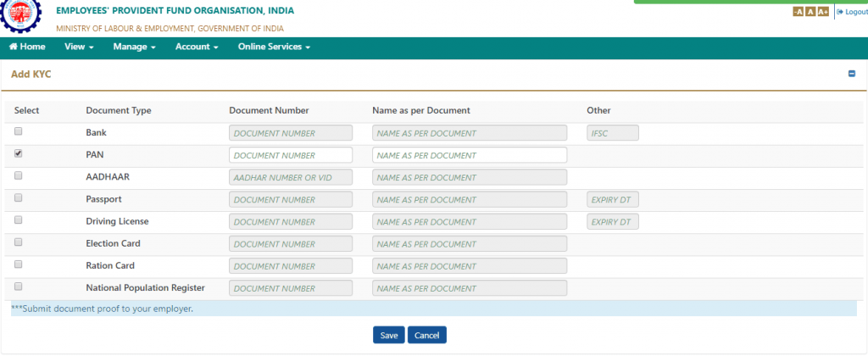Increase font size with A+ button

tap(823, 12)
